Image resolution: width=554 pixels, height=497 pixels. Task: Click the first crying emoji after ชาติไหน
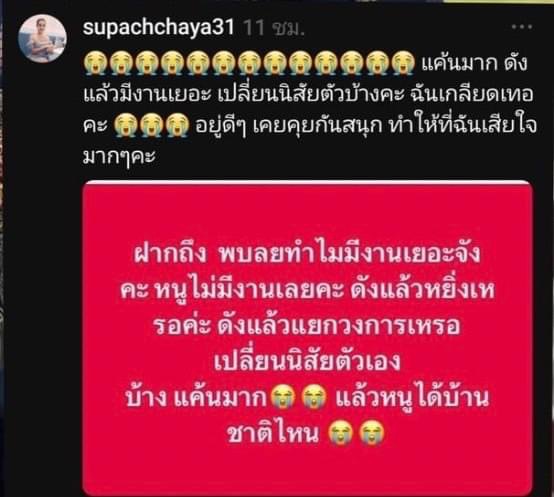(340, 433)
